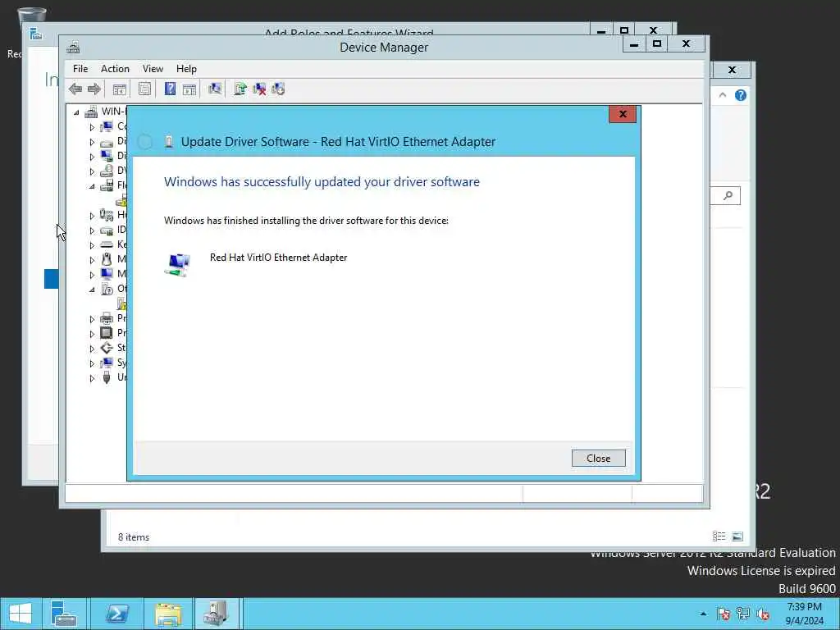Collapse ribbon chevron in background Explorer window
The width and height of the screenshot is (840, 630).
pos(723,95)
